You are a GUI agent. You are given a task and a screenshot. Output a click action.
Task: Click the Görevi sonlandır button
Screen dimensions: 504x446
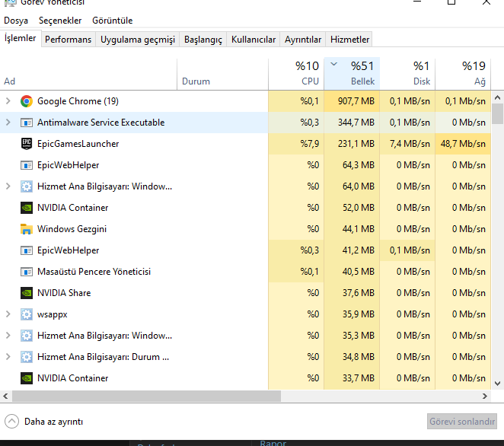(x=462, y=421)
